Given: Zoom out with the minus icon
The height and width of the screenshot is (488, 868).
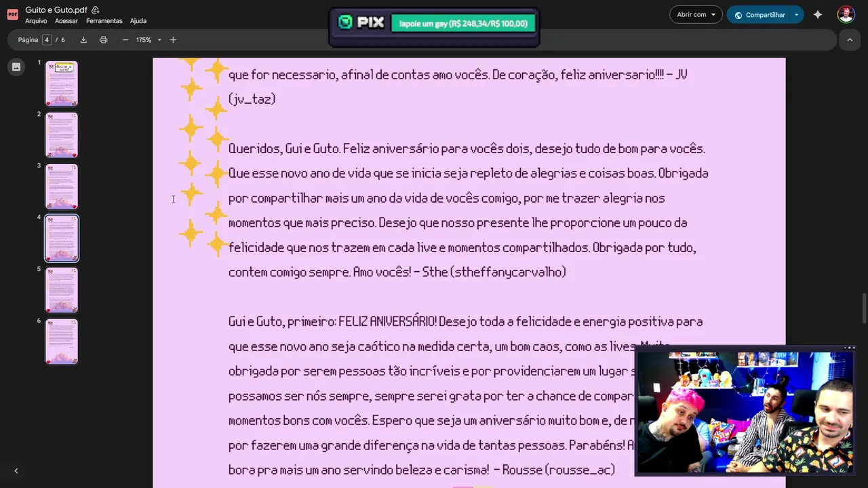Looking at the screenshot, I should tap(125, 40).
